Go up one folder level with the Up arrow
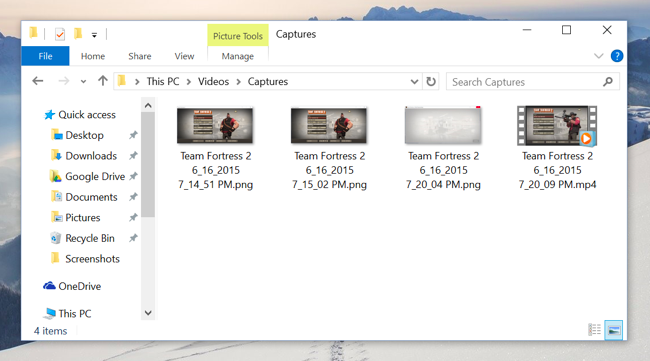The image size is (650, 361). [103, 81]
